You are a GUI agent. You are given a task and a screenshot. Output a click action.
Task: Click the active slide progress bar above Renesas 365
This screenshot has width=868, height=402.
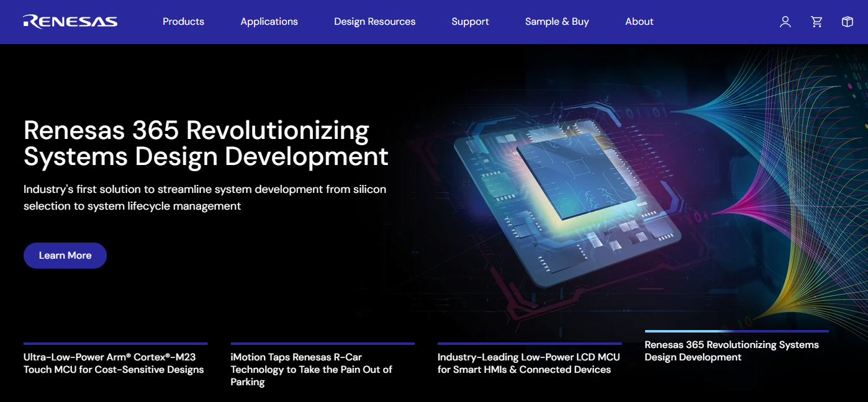click(x=736, y=331)
